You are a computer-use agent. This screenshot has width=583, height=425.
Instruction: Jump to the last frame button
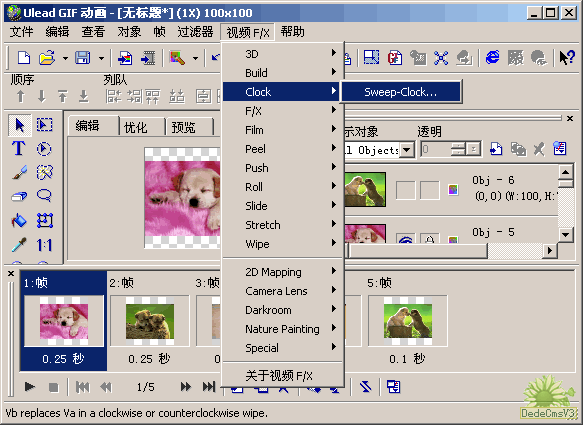click(209, 387)
